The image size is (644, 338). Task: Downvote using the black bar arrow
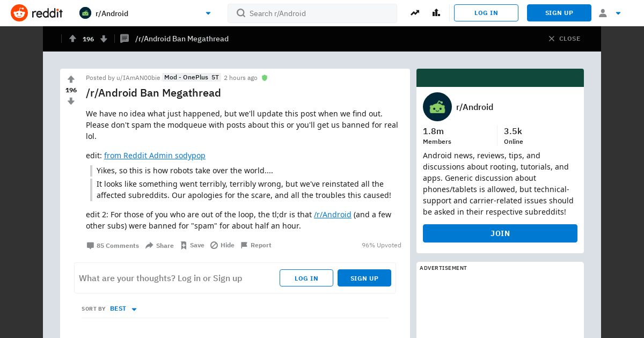pos(104,39)
